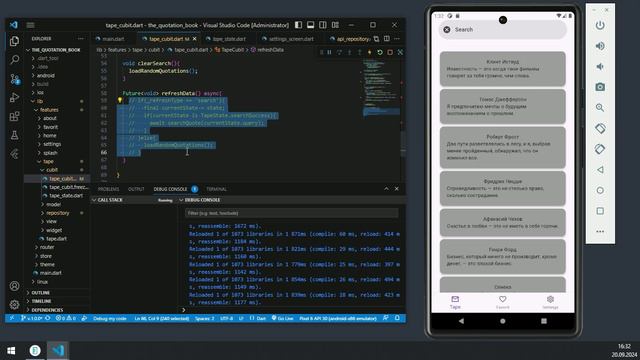Select Tape tab in phone app
Viewport: 640px width, 360px height.
click(x=455, y=302)
